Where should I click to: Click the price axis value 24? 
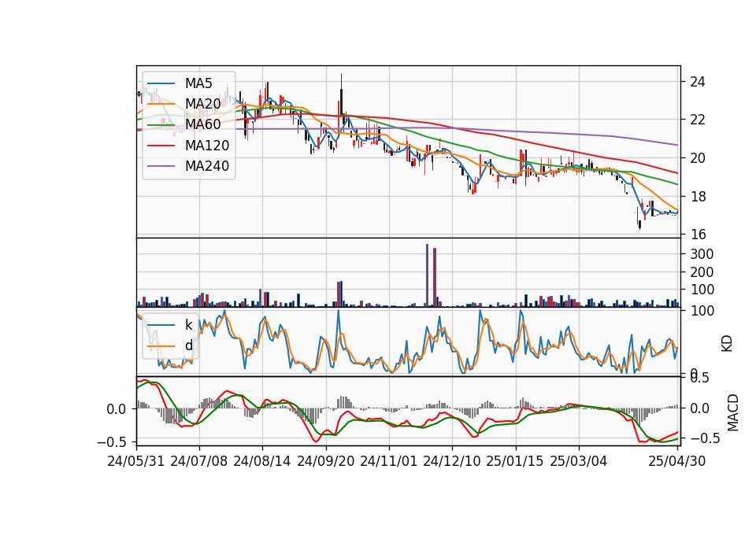click(697, 82)
